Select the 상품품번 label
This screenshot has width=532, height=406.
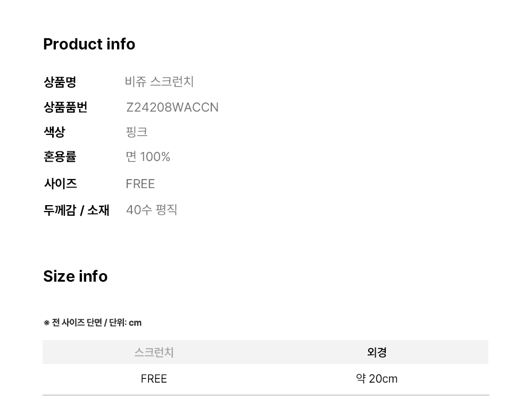click(x=65, y=107)
